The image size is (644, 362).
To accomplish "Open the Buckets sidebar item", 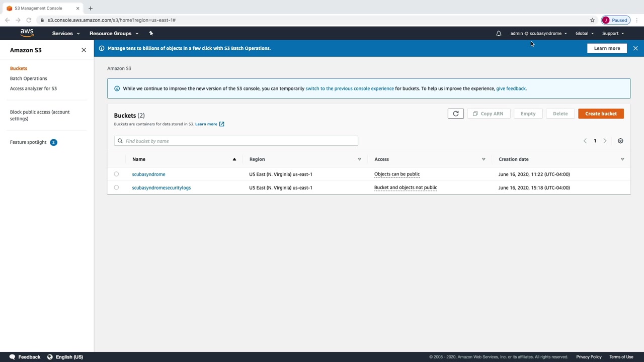I will (x=19, y=68).
